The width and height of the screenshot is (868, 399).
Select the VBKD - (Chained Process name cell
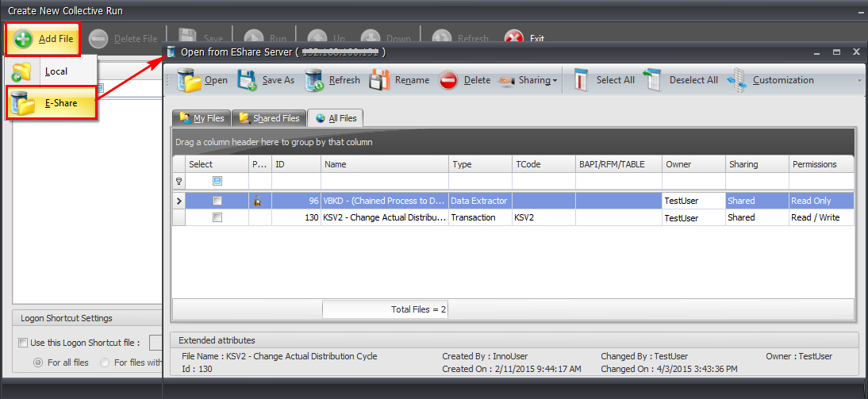385,201
